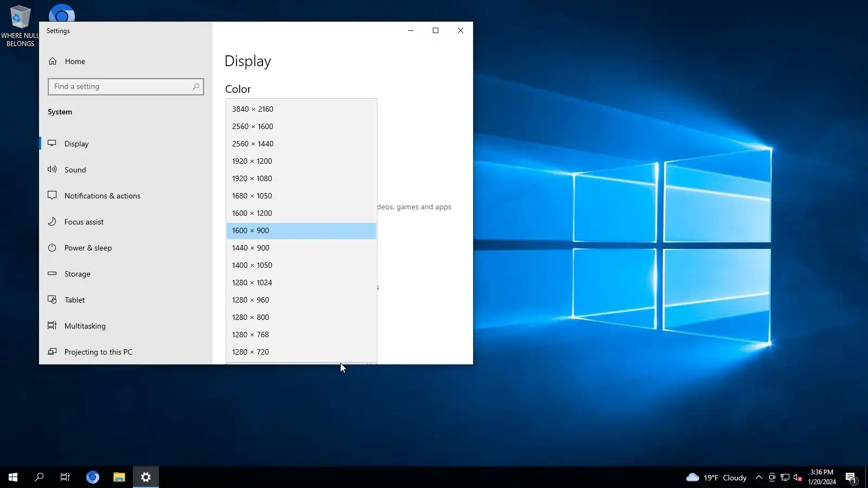Click the Meet Now camera icon in the tray
Viewport: 868px width, 488px height.
point(772,478)
